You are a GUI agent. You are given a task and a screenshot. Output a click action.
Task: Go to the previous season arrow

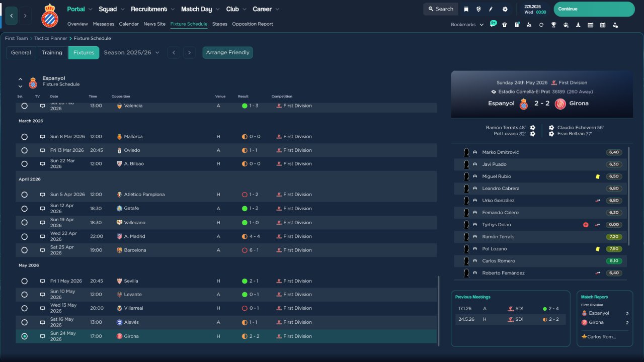[x=174, y=53]
